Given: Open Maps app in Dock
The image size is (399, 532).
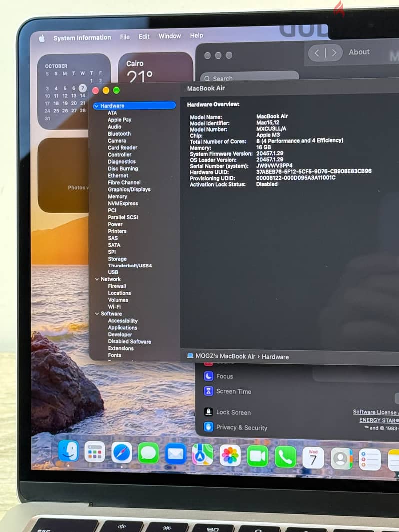Looking at the screenshot, I should point(203,455).
